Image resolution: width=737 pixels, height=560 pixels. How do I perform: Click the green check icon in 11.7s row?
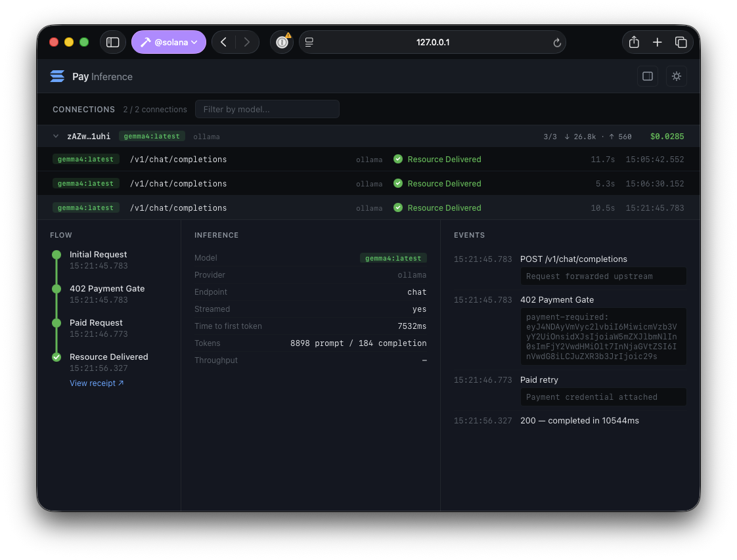[x=398, y=160]
